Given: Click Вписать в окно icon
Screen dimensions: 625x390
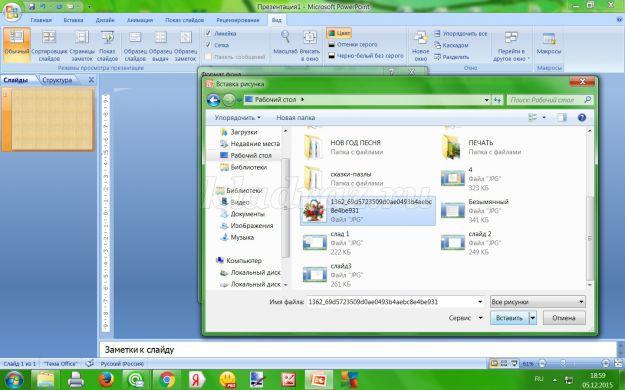Looking at the screenshot, I should [310, 45].
